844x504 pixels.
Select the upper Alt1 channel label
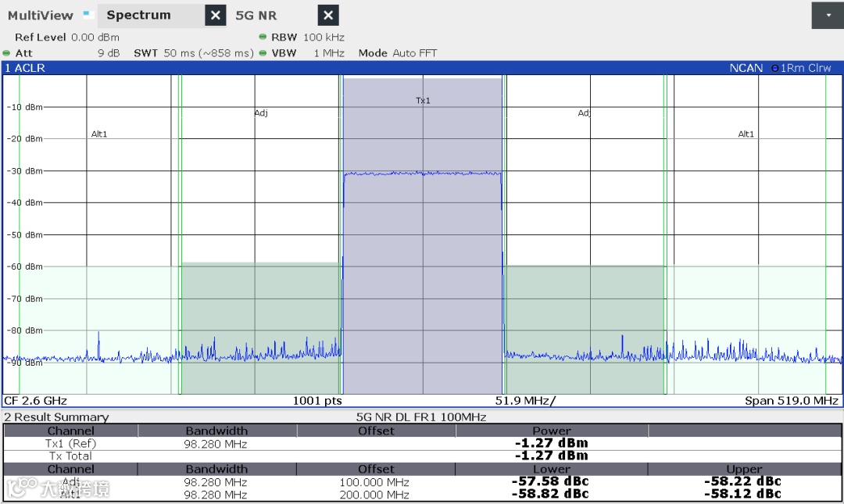point(746,134)
